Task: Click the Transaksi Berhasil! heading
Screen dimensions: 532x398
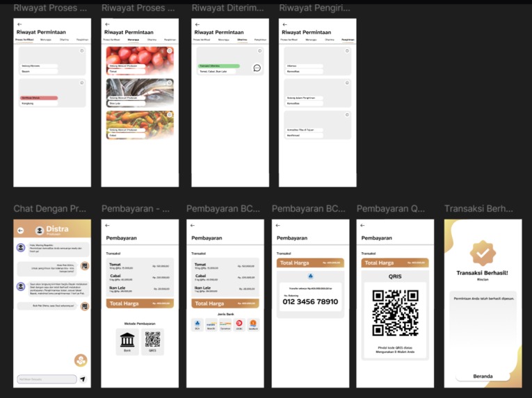Action: tap(482, 273)
